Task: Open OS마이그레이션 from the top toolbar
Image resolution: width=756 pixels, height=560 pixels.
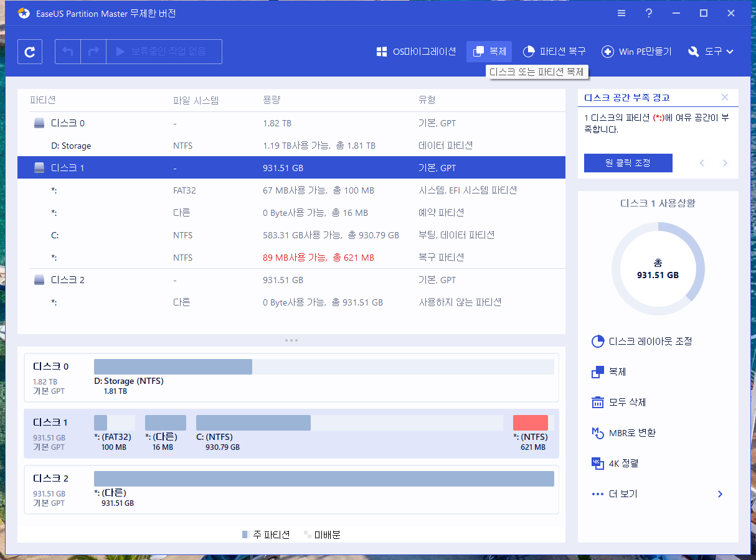Action: point(416,52)
